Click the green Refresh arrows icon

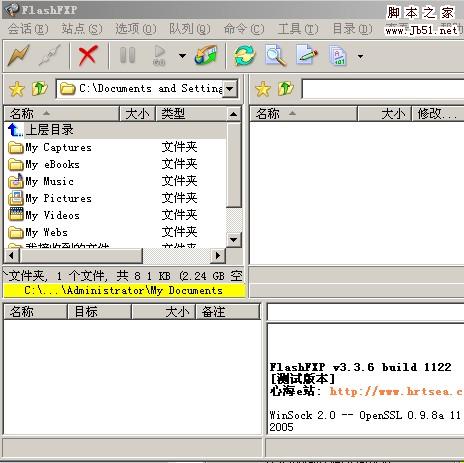click(245, 55)
